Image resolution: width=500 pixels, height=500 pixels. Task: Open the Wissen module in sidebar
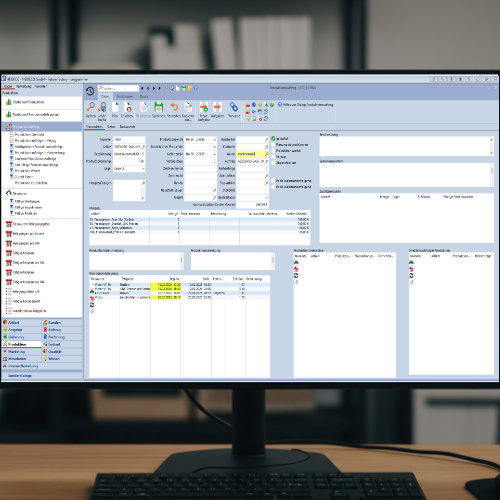point(62,359)
